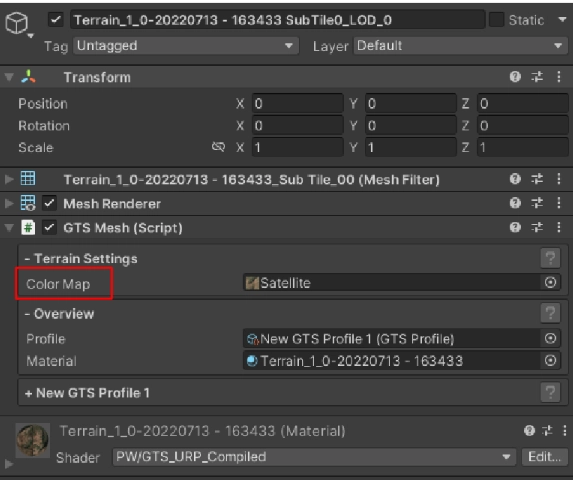Open the GameObject cube icon picker

tap(17, 23)
